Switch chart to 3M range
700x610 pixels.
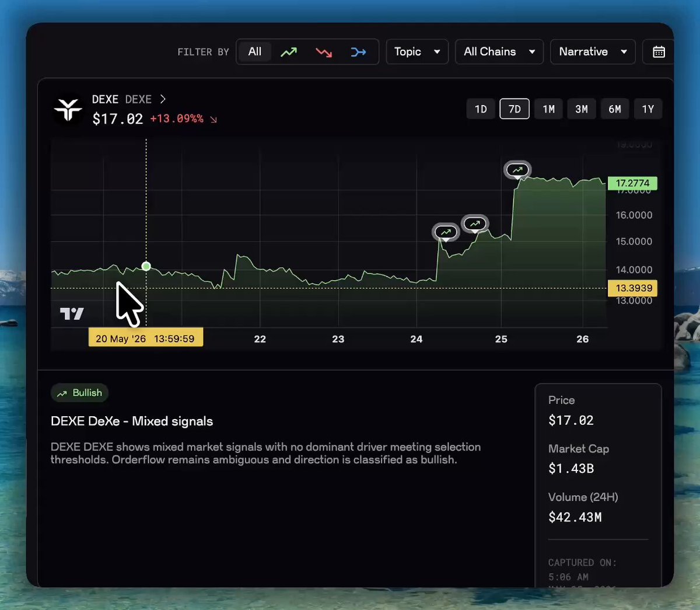[x=582, y=109]
